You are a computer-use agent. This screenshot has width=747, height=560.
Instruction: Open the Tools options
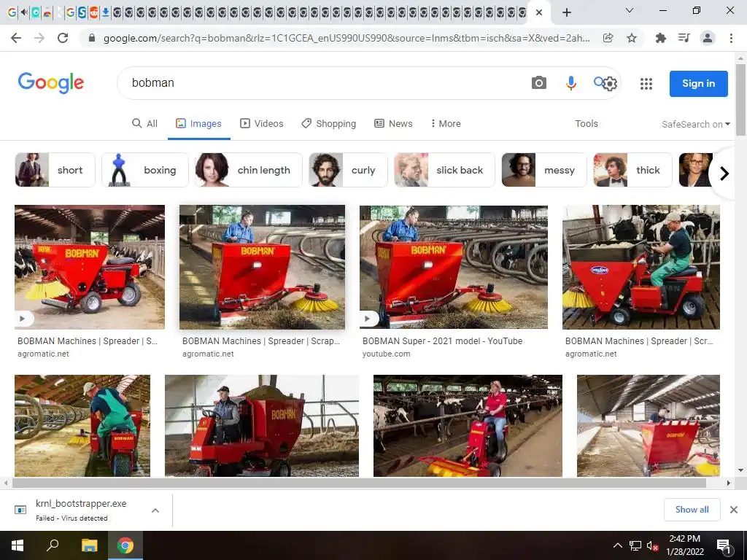(x=586, y=124)
